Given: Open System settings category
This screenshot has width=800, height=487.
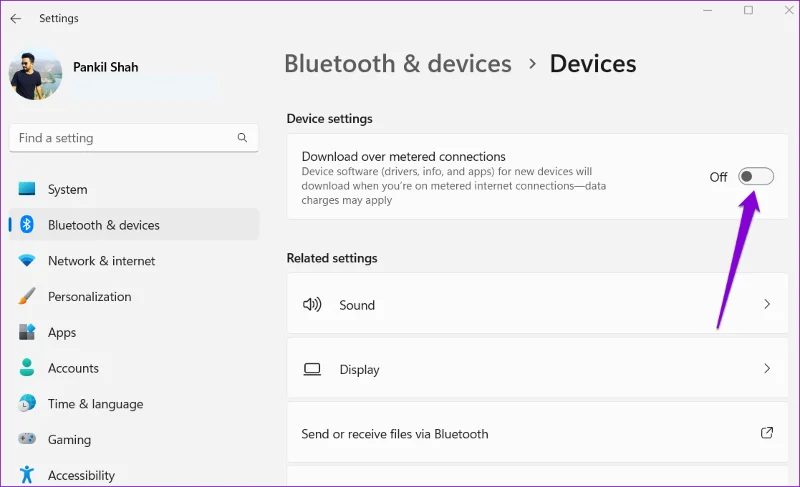Looking at the screenshot, I should pyautogui.click(x=134, y=189).
